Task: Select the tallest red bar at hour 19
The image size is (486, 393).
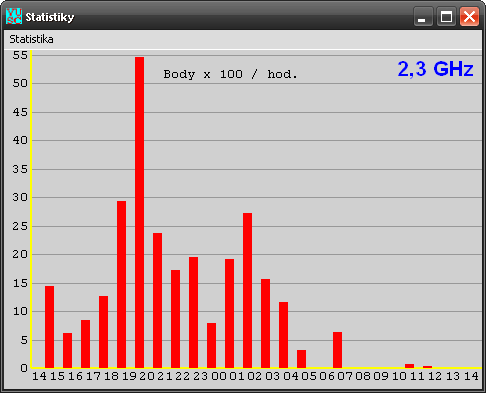Action: 139,212
